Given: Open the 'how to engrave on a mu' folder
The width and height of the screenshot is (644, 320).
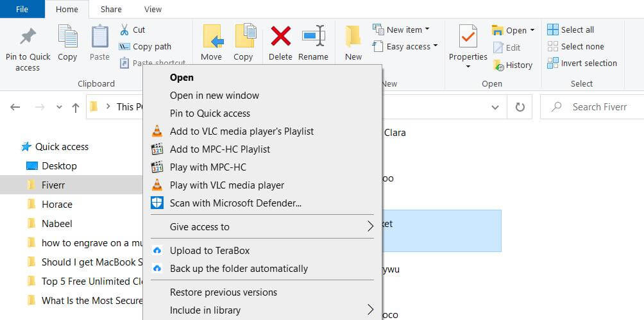Looking at the screenshot, I should 85,243.
